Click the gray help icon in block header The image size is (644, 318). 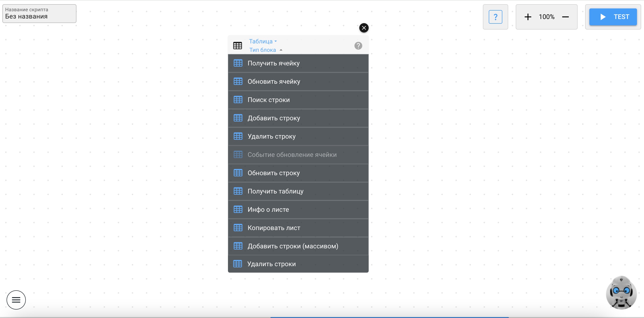click(x=358, y=46)
